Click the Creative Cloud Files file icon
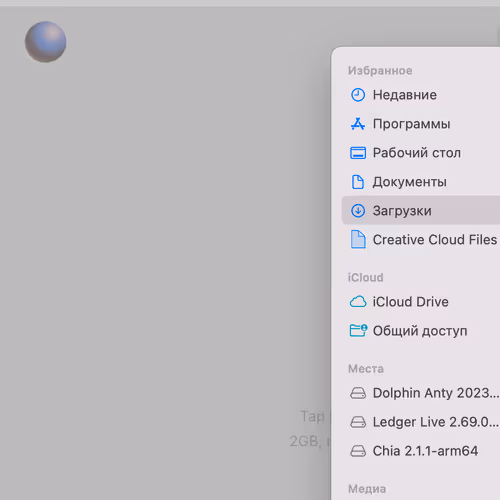500x500 pixels. [x=358, y=239]
